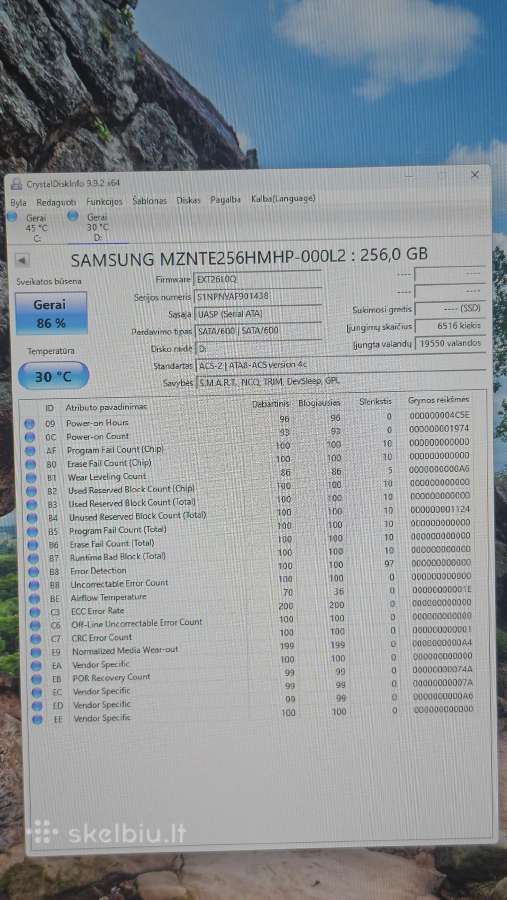Click status icon for Error Detection

[34, 572]
